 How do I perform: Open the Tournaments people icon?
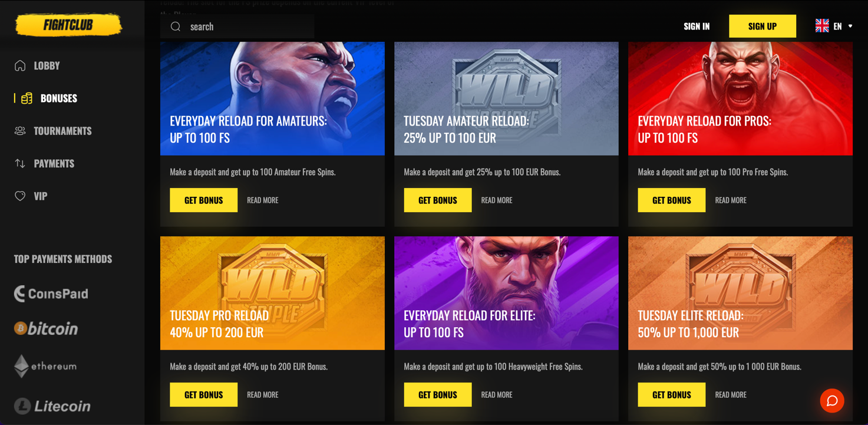point(20,131)
